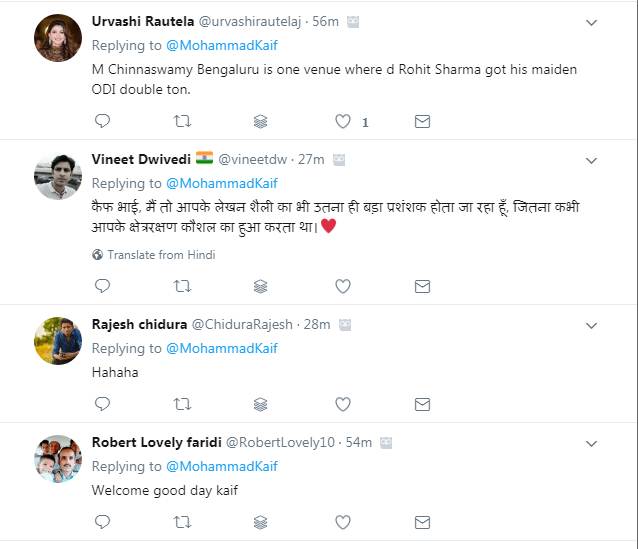Viewport: 638px width, 549px height.
Task: Direct message Robert Lovely faridi's tweet
Action: [422, 521]
